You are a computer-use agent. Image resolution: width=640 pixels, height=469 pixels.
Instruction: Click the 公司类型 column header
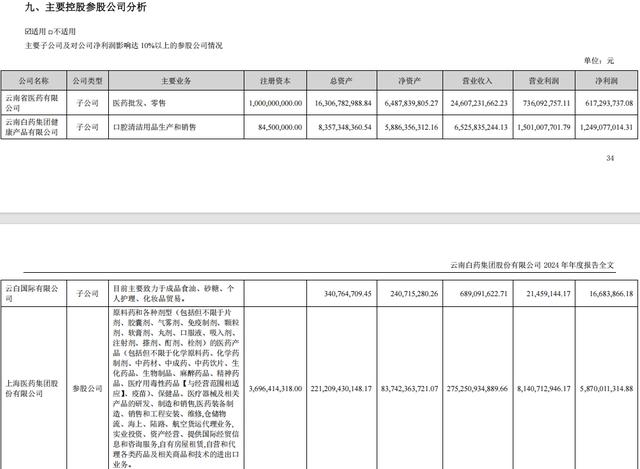[87, 81]
